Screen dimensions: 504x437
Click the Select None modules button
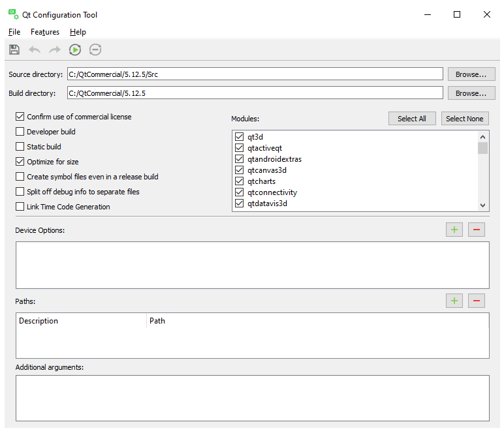[465, 119]
